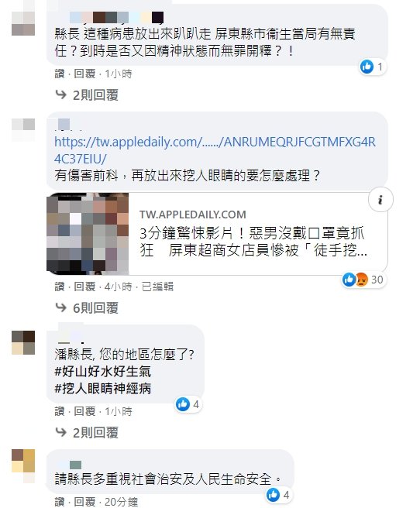Click the info icon on the link preview
This screenshot has height=508, width=420.
click(380, 200)
